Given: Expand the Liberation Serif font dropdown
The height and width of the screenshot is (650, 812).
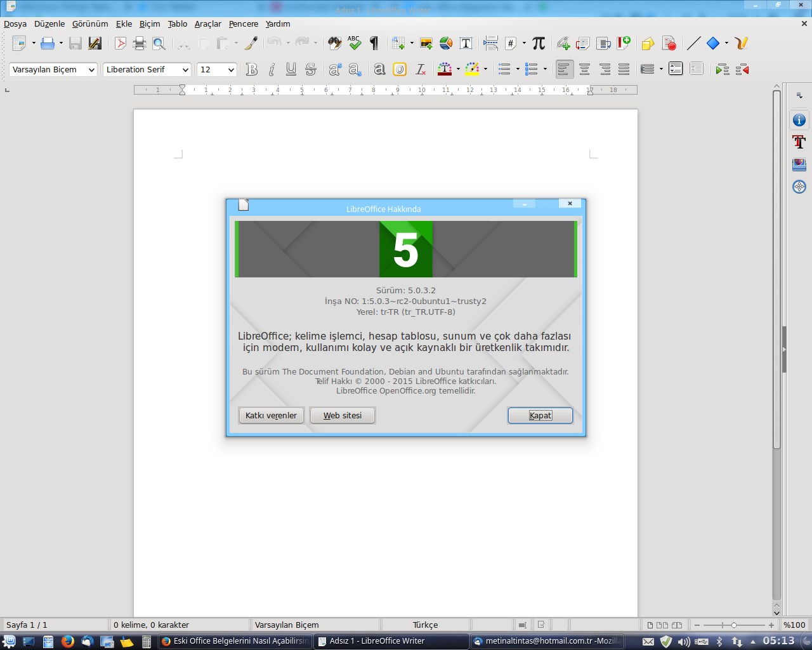Looking at the screenshot, I should click(x=185, y=70).
